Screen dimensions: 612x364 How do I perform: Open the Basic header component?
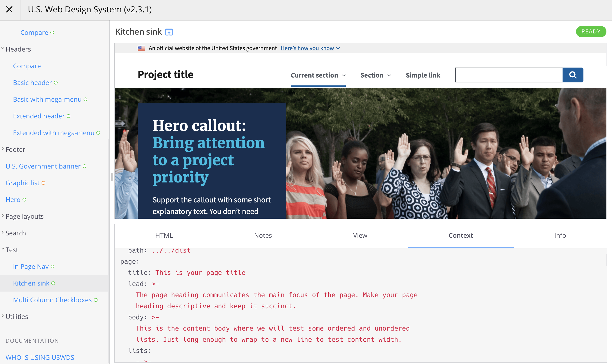(x=35, y=83)
